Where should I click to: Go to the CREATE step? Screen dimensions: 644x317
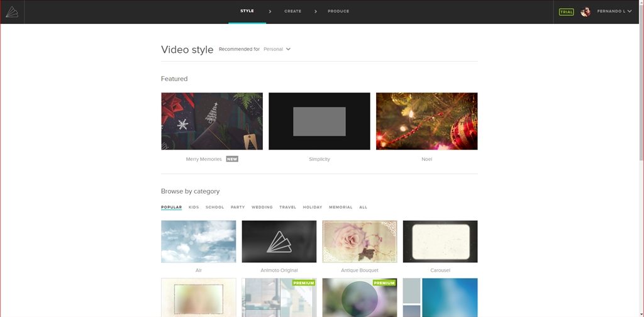click(x=293, y=11)
